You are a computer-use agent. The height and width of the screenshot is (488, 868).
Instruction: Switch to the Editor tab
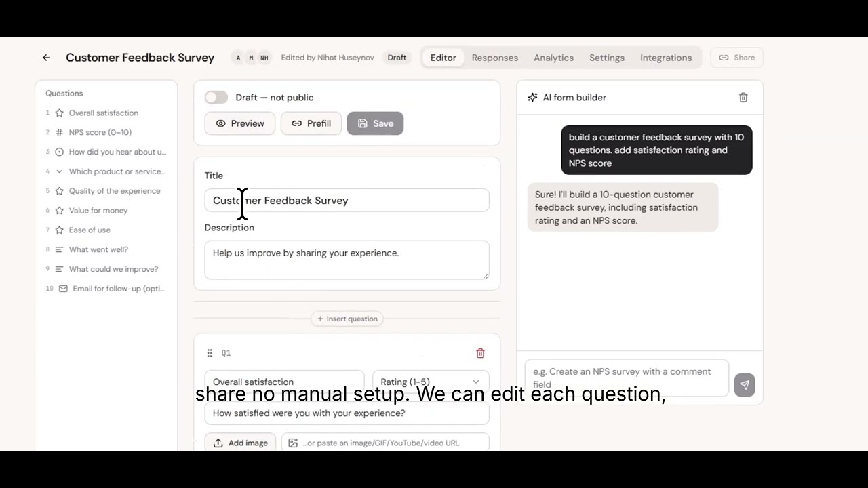(443, 58)
